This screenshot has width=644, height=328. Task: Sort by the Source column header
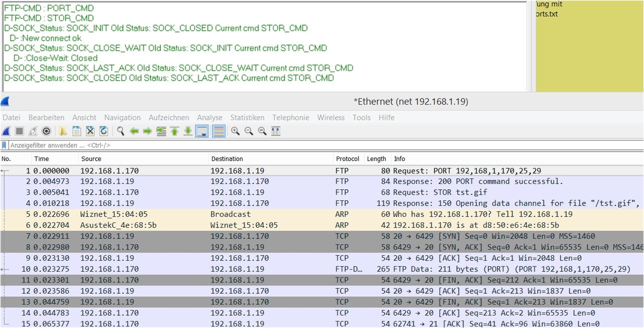pyautogui.click(x=143, y=158)
